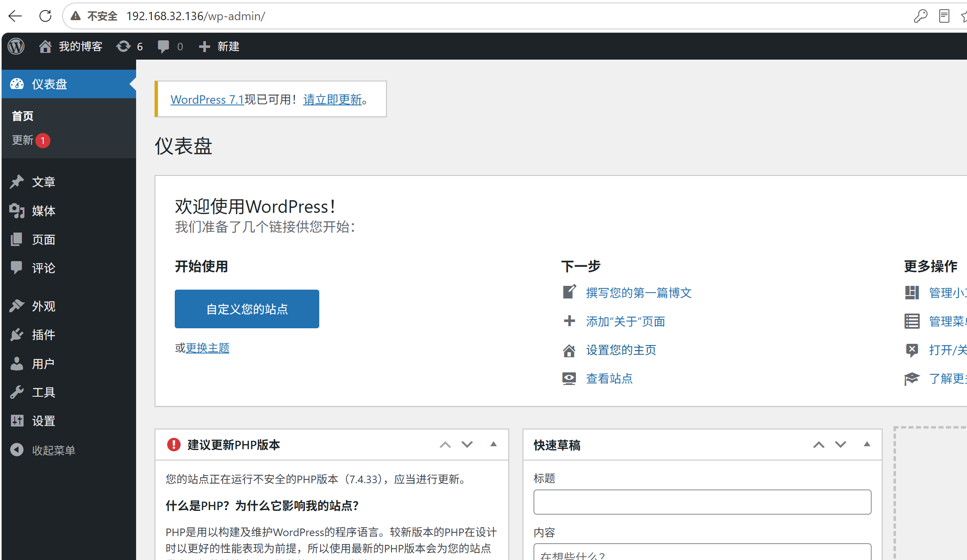Screen dimensions: 967x560
Task: Open the reader view icon in address bar
Action: click(944, 16)
